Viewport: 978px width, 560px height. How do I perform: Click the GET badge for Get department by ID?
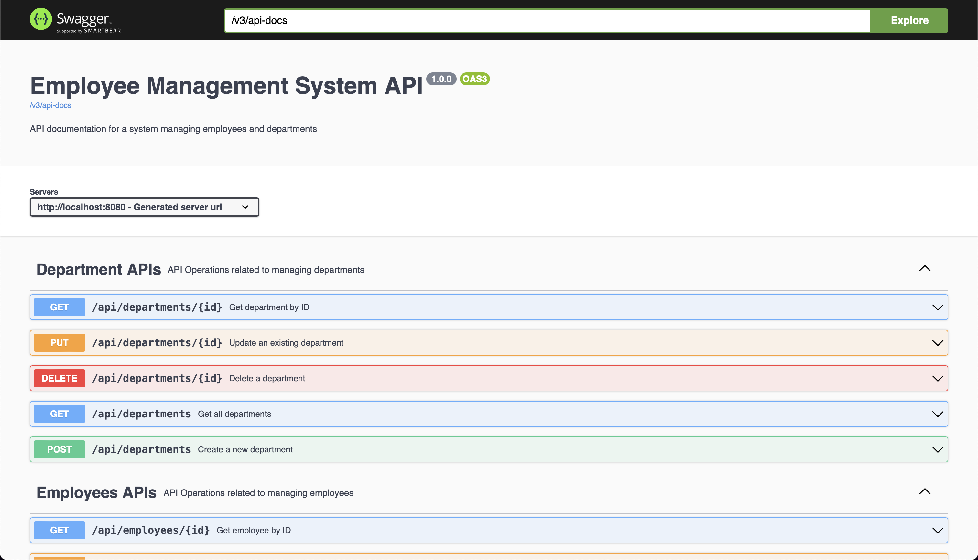coord(59,307)
